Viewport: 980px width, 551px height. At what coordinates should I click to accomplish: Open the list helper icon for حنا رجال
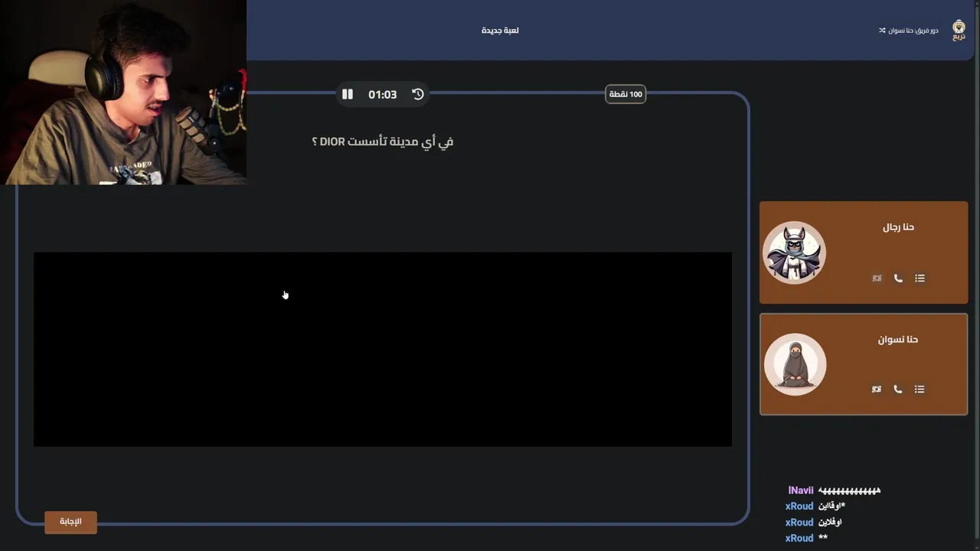[x=920, y=279]
